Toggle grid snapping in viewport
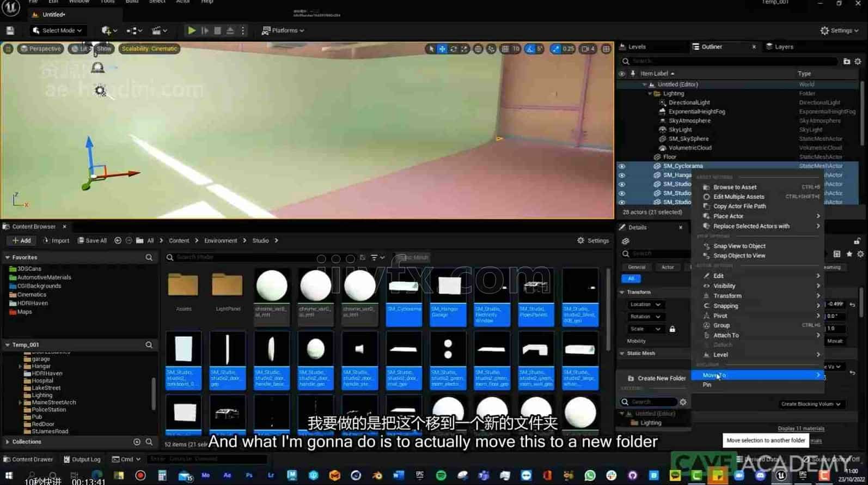Viewport: 868px width, 485px height. [x=505, y=48]
